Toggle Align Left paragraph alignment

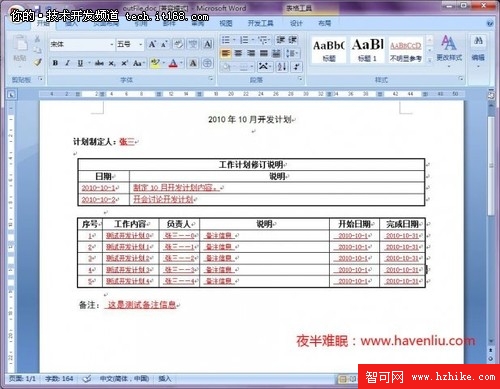point(226,53)
